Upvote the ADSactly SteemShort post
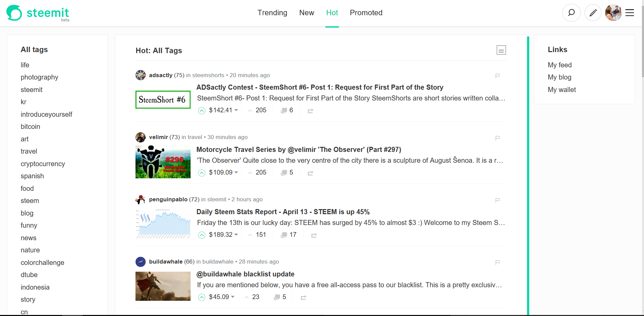 point(202,111)
